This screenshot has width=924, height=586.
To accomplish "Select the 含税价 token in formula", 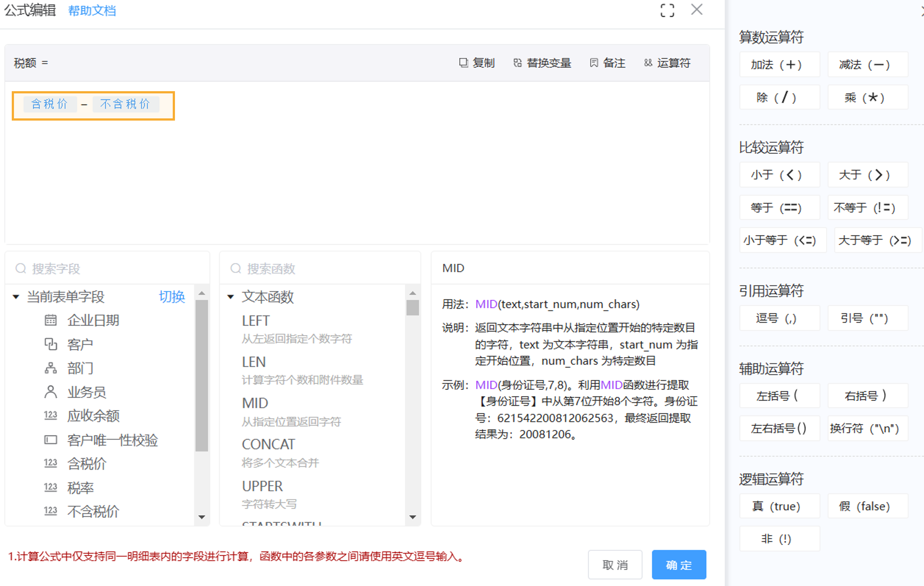I will [50, 104].
